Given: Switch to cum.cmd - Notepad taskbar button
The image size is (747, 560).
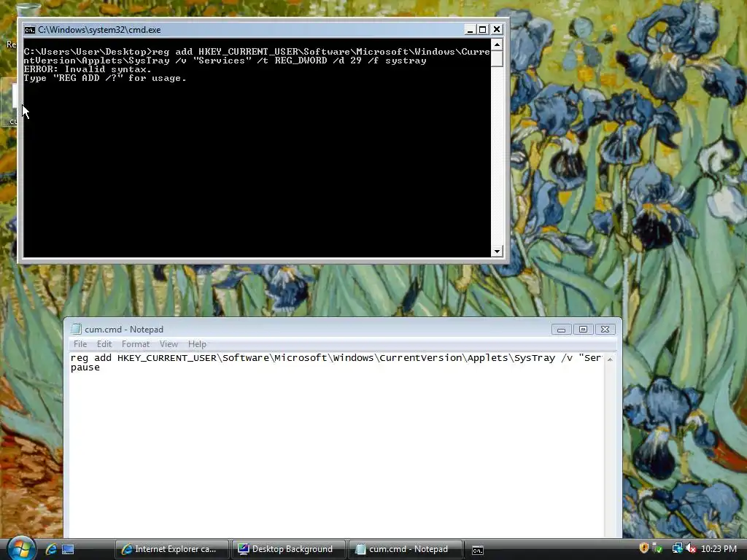Looking at the screenshot, I should point(406,549).
